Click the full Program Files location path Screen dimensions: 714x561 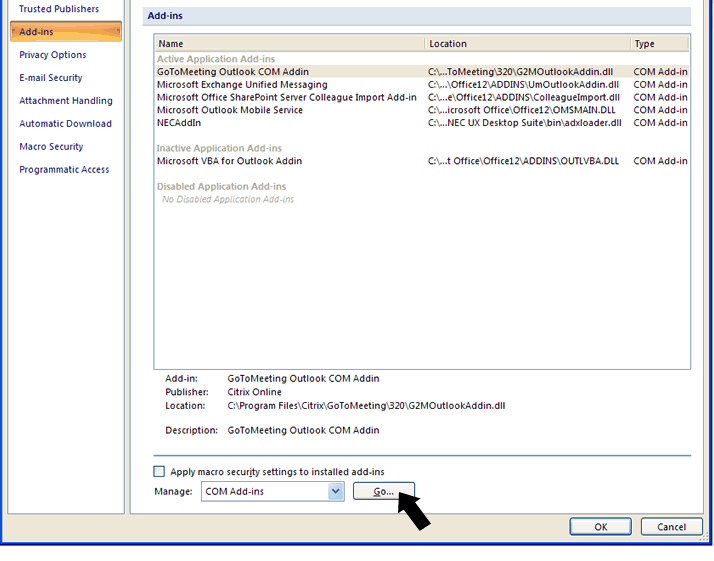[x=366, y=405]
